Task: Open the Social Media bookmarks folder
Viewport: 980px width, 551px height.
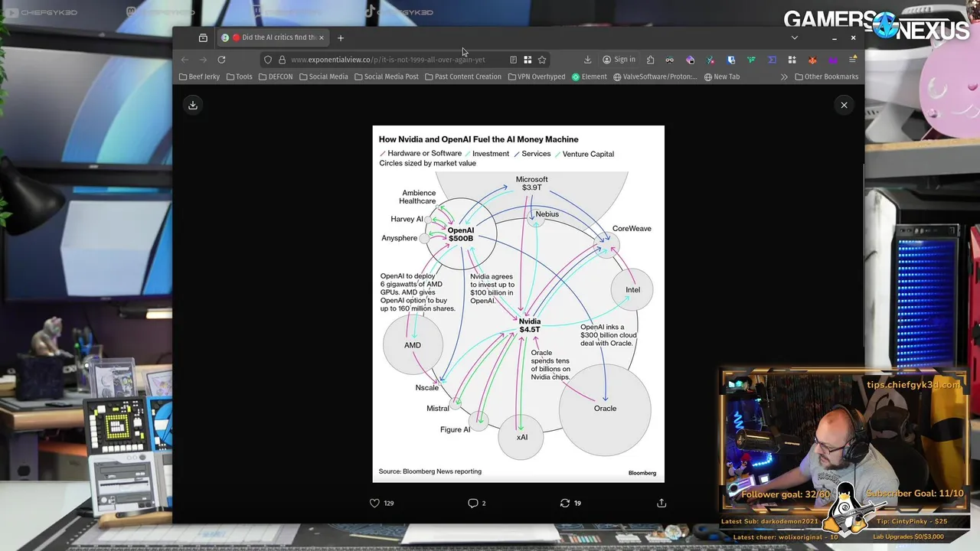Action: point(323,77)
